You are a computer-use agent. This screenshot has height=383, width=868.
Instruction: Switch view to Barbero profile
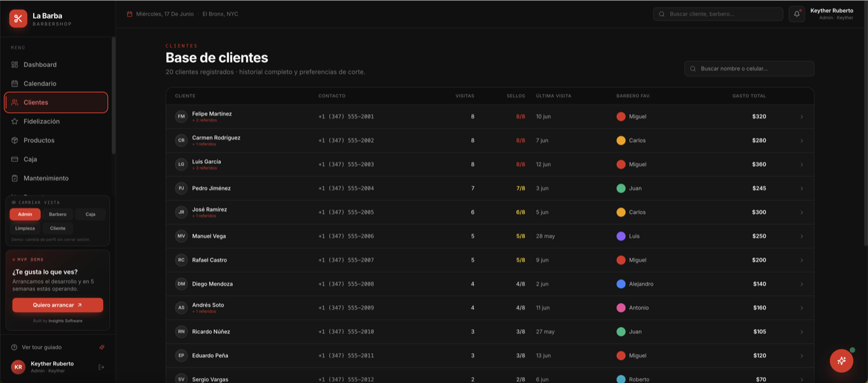click(x=58, y=214)
